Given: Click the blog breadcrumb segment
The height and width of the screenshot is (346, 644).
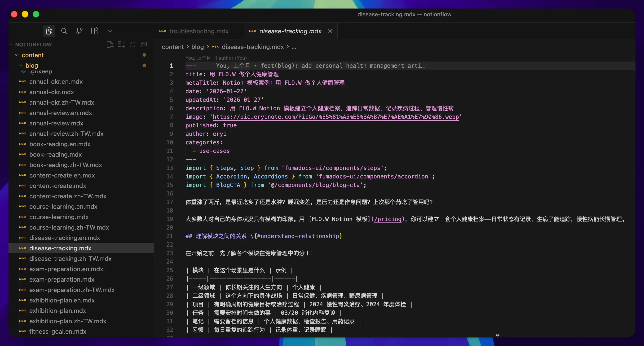Looking at the screenshot, I should 197,47.
